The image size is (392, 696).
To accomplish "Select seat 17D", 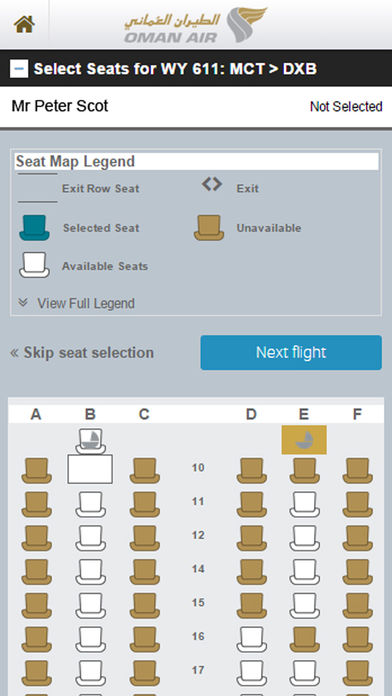I will pyautogui.click(x=252, y=673).
